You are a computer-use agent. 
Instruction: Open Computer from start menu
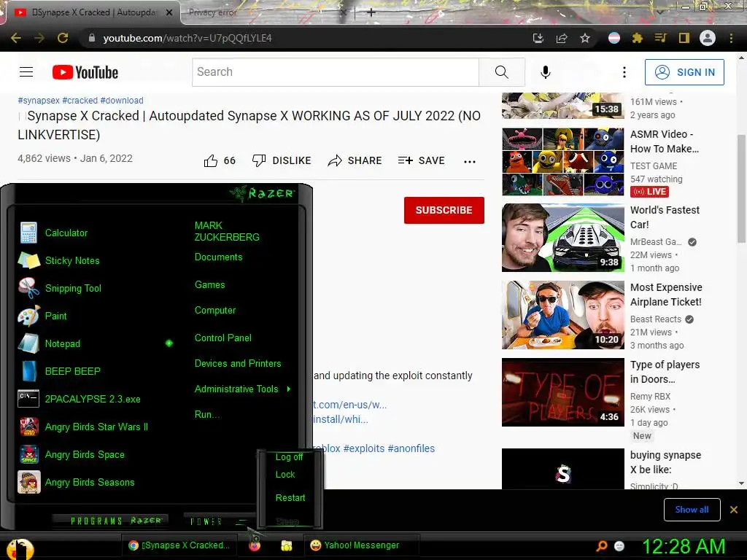(215, 311)
